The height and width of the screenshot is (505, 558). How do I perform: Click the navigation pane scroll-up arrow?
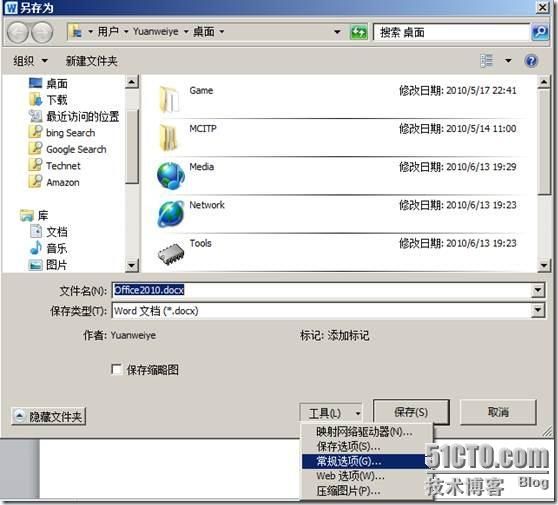tap(132, 83)
